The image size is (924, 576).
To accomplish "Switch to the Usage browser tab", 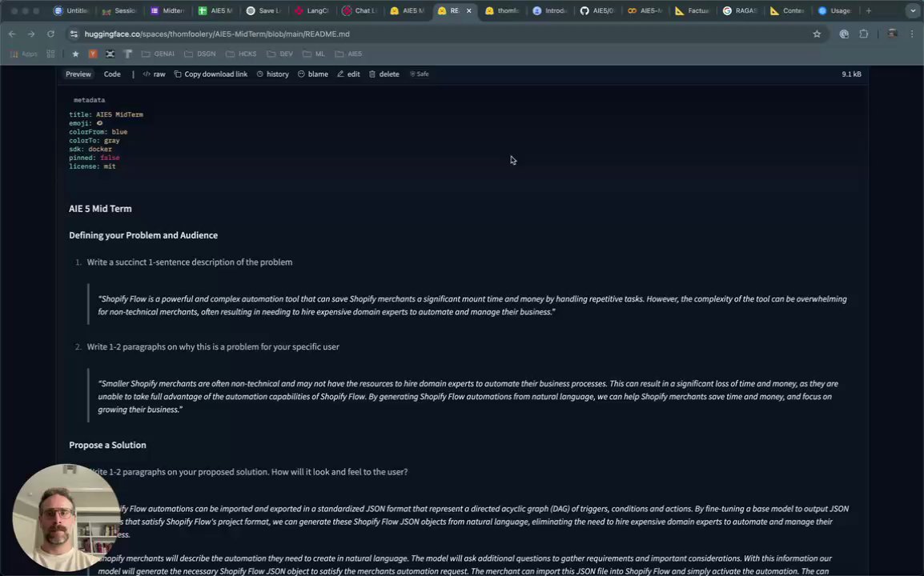I will [x=836, y=10].
